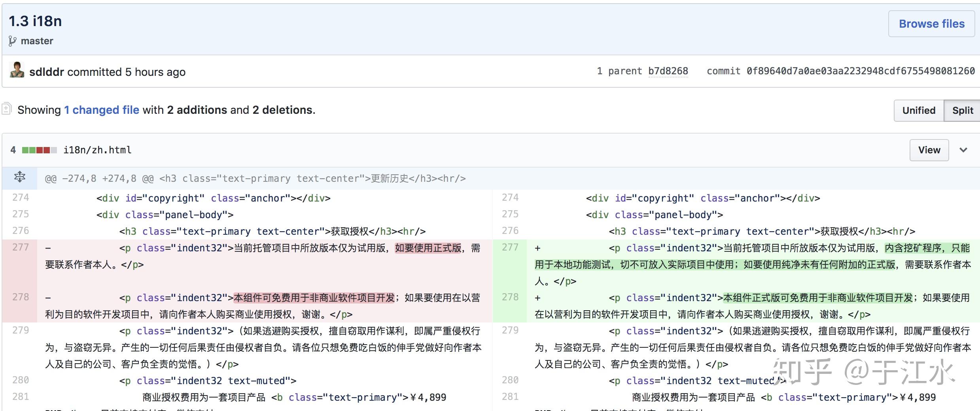Open sdlddr user profile link
980x411 pixels.
pyautogui.click(x=47, y=72)
